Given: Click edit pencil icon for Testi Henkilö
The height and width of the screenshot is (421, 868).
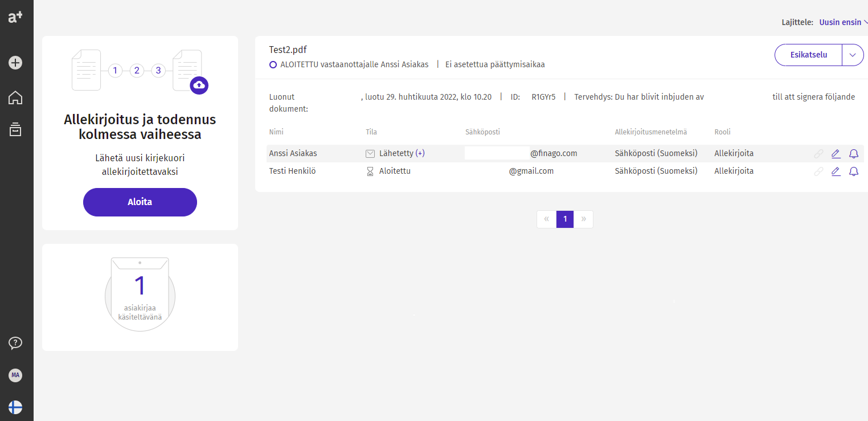Looking at the screenshot, I should [x=836, y=171].
